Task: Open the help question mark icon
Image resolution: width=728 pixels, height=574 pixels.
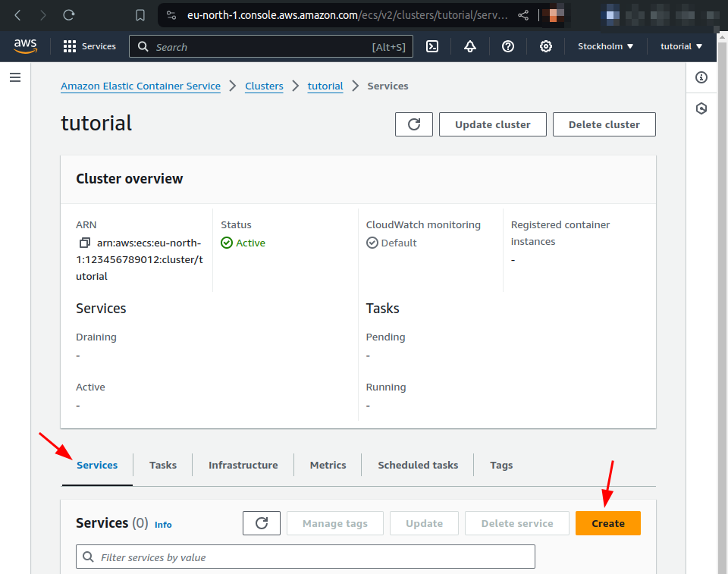Action: (x=508, y=46)
